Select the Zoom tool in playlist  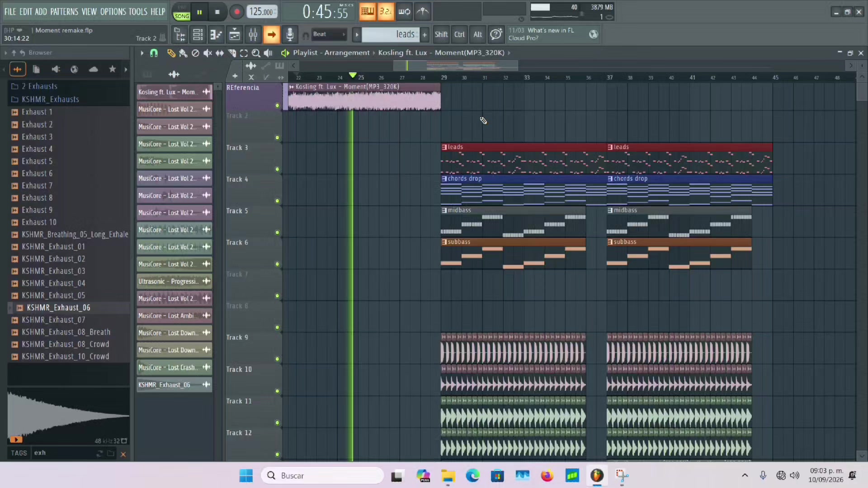coord(256,53)
